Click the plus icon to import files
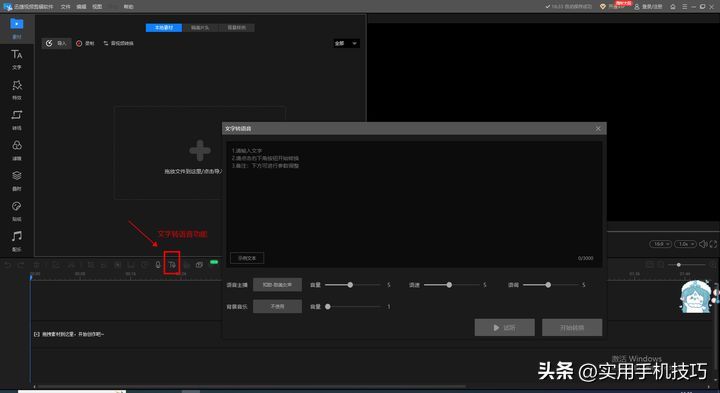This screenshot has height=393, width=720. click(x=200, y=150)
